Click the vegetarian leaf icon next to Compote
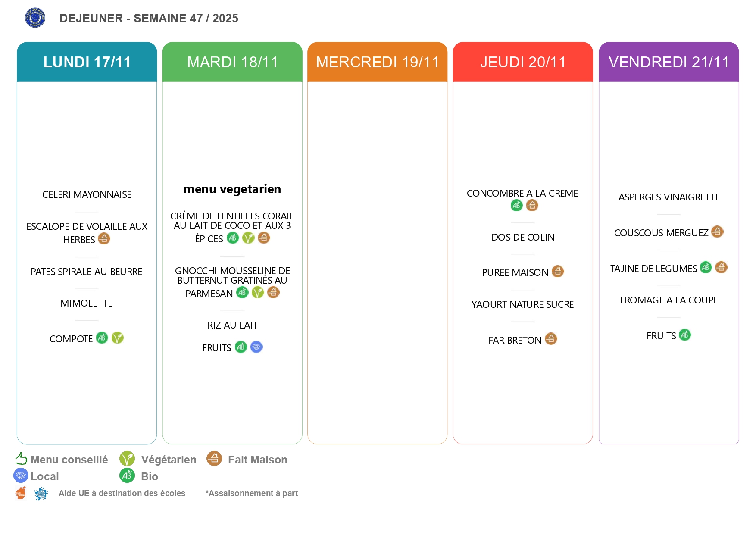Image resolution: width=756 pixels, height=535 pixels. pos(117,338)
